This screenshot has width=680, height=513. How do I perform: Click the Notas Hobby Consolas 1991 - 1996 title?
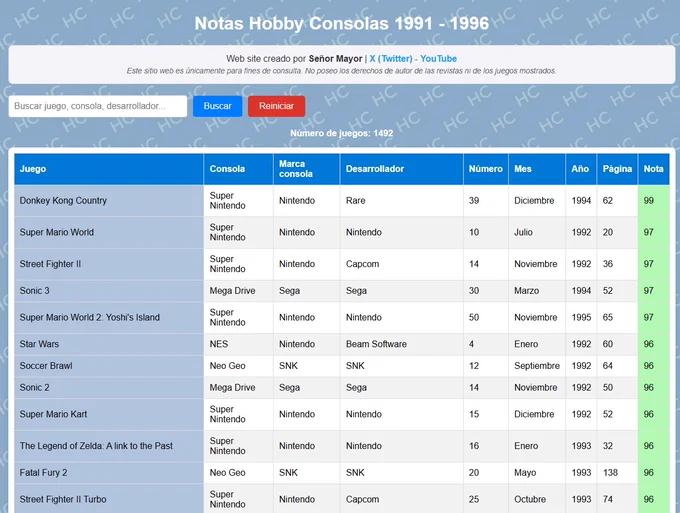(342, 23)
